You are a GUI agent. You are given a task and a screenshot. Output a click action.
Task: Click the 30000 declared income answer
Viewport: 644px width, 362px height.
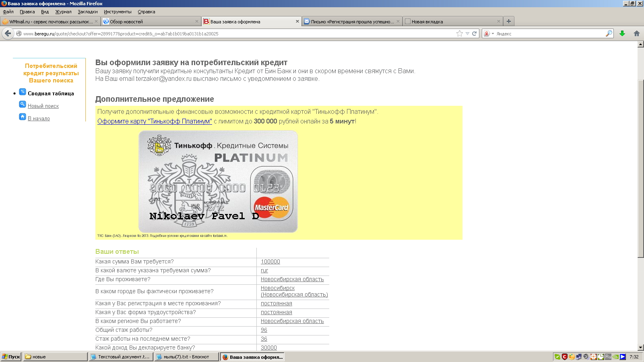coord(269,348)
